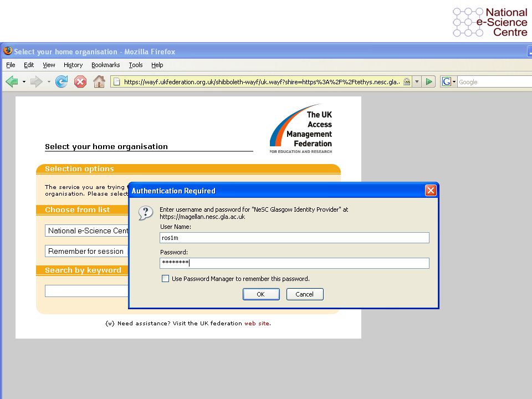Image resolution: width=532 pixels, height=399 pixels.
Task: Click the https://magellan.nesc.gla.ac.uk text in dialog
Action: tap(202, 217)
